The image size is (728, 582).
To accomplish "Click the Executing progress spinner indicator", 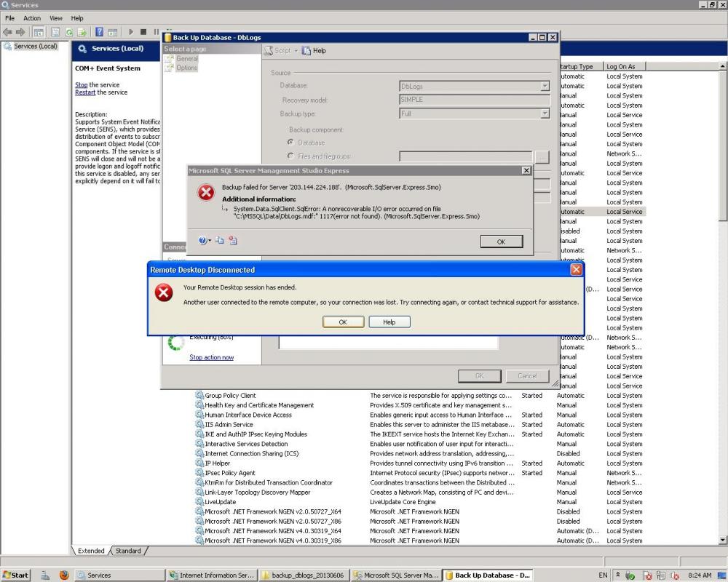I will coord(176,343).
